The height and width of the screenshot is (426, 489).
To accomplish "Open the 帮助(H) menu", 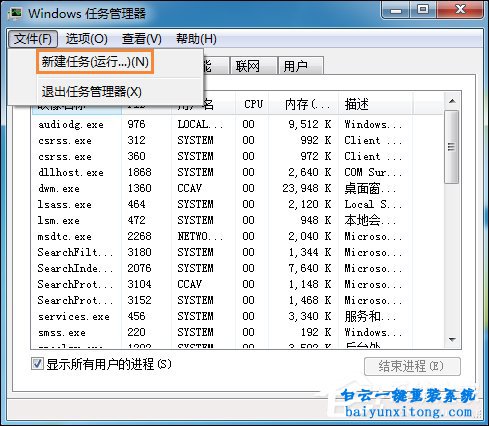I will point(196,39).
